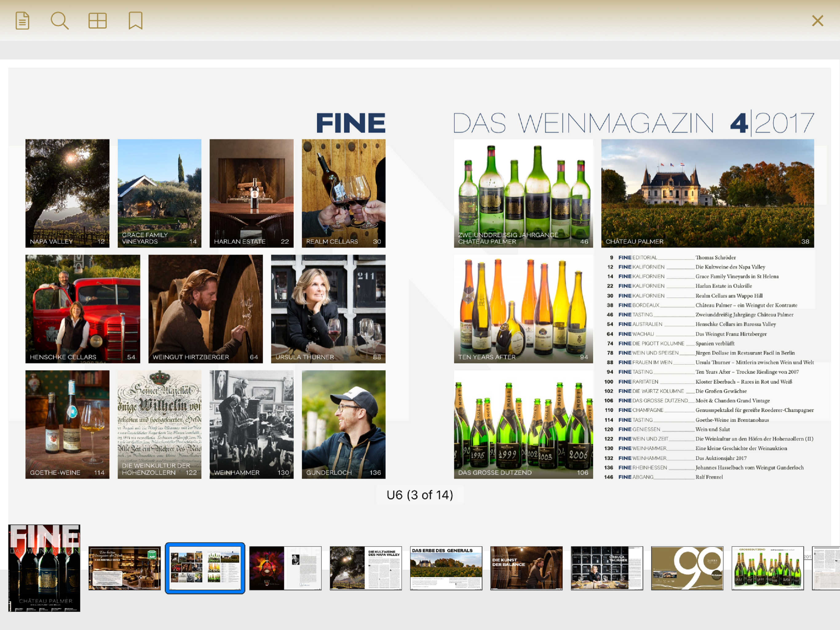The image size is (840, 630).
Task: Tap Das Grosse Dutzend bottles image
Action: tap(523, 425)
